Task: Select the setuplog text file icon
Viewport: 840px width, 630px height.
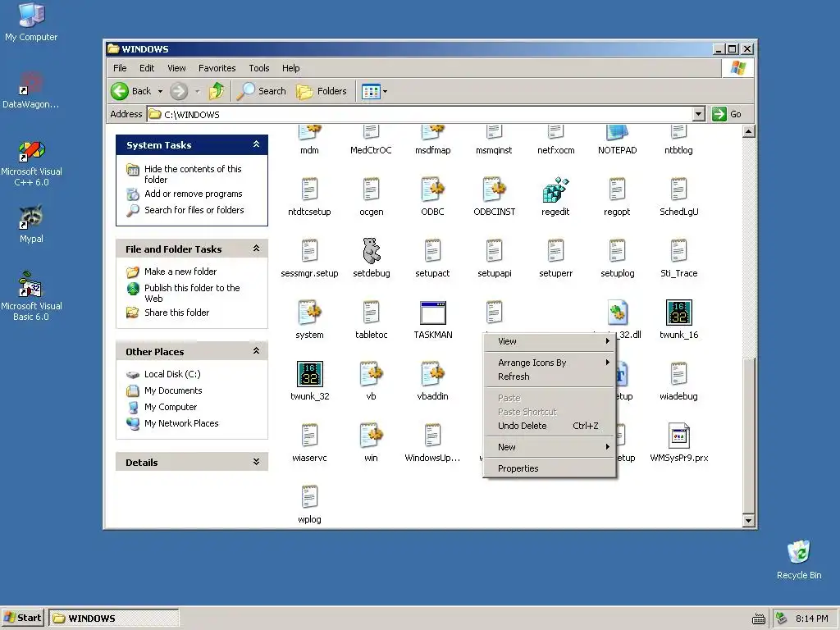Action: [x=617, y=251]
